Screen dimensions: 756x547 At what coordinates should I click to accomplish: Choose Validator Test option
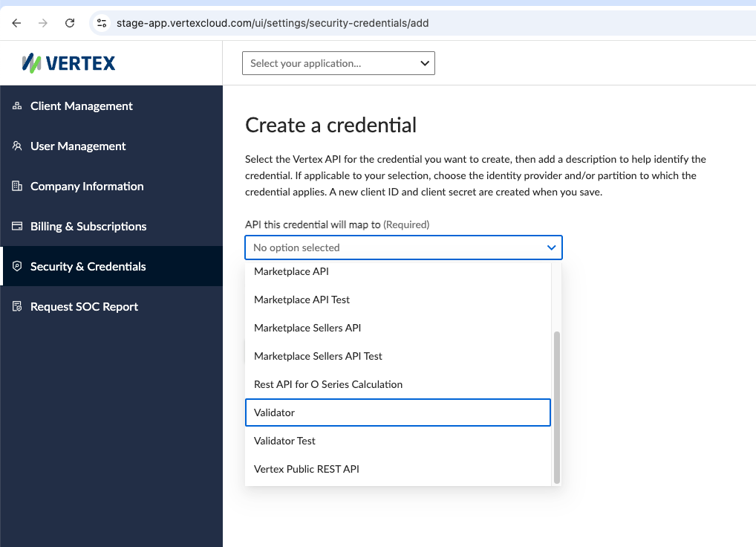point(398,441)
